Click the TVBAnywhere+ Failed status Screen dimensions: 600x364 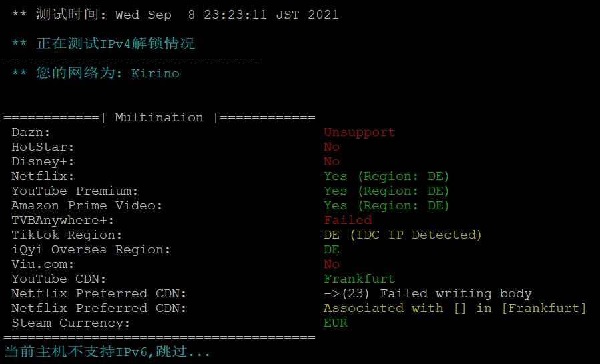348,220
